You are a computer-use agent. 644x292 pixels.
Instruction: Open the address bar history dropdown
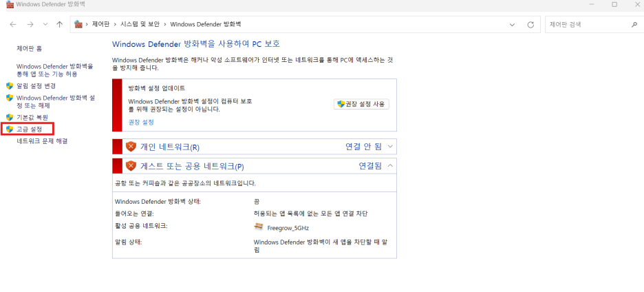point(512,25)
